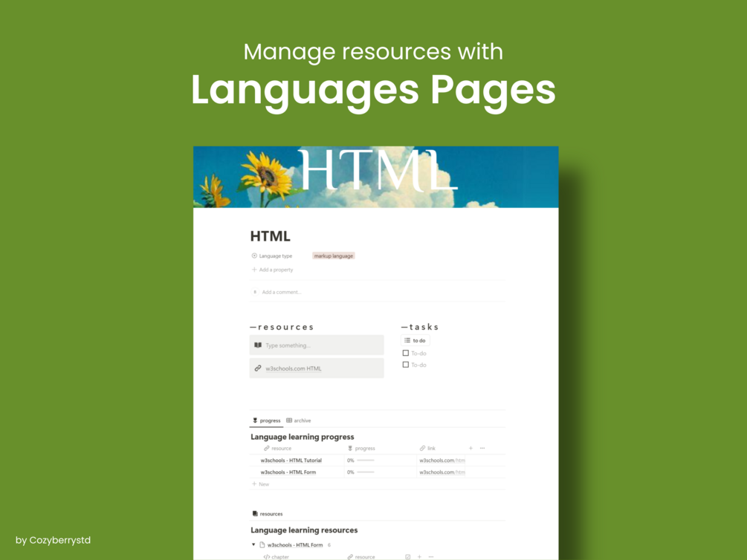This screenshot has height=560, width=747.
Task: Click the link icon in the resource column header
Action: [x=267, y=448]
